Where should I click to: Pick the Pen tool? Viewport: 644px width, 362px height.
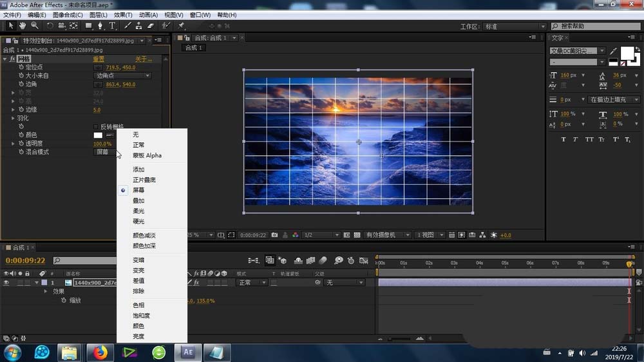click(100, 26)
